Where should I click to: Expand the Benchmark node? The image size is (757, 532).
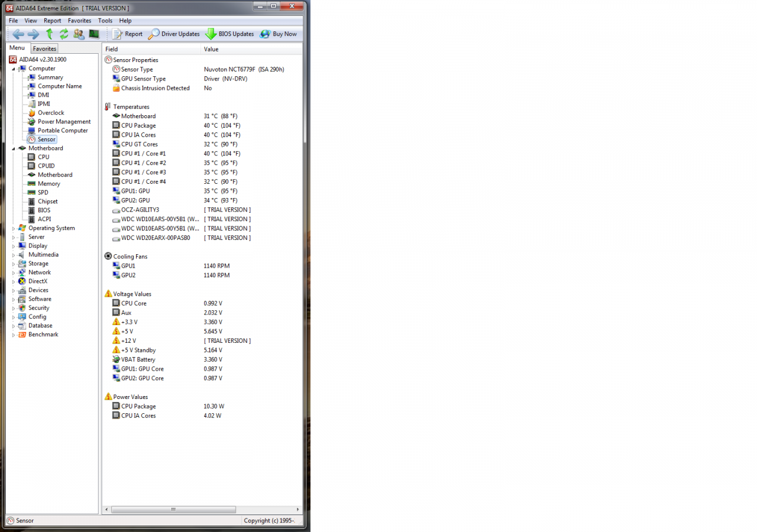(14, 335)
